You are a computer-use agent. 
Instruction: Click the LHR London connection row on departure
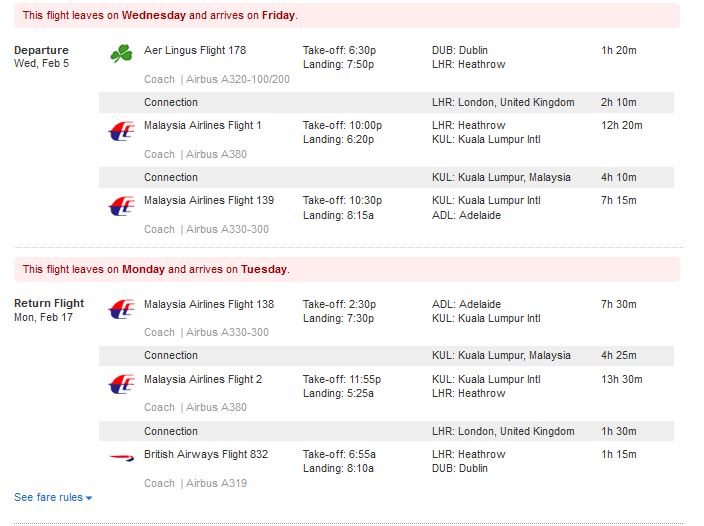386,102
